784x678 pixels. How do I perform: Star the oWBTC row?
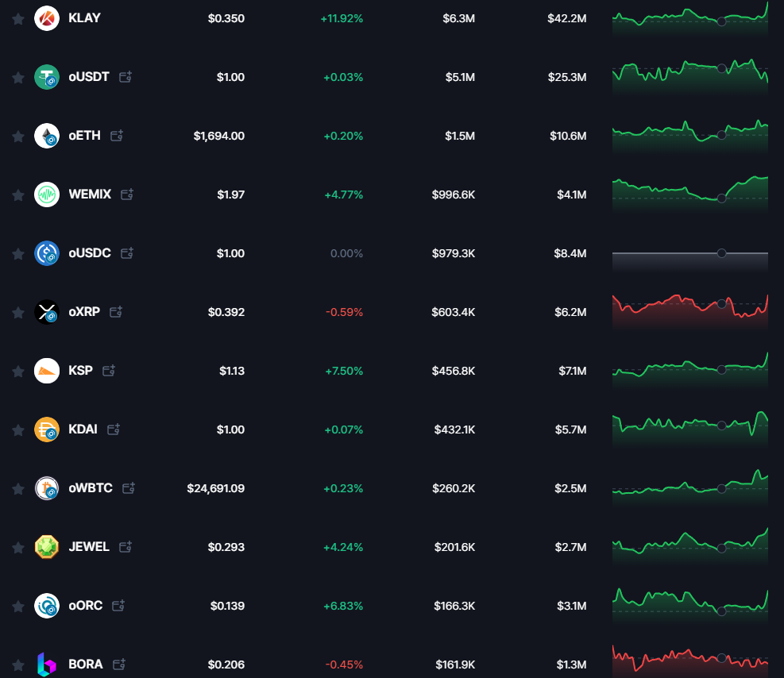tap(18, 488)
